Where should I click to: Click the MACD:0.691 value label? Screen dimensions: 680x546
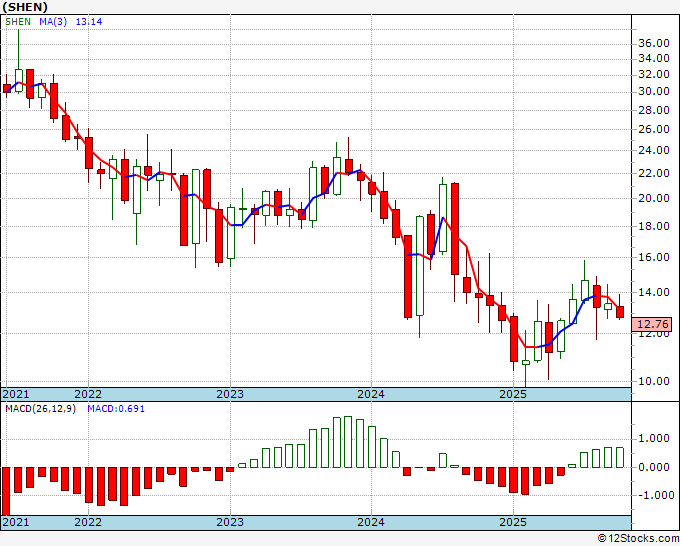coord(116,409)
